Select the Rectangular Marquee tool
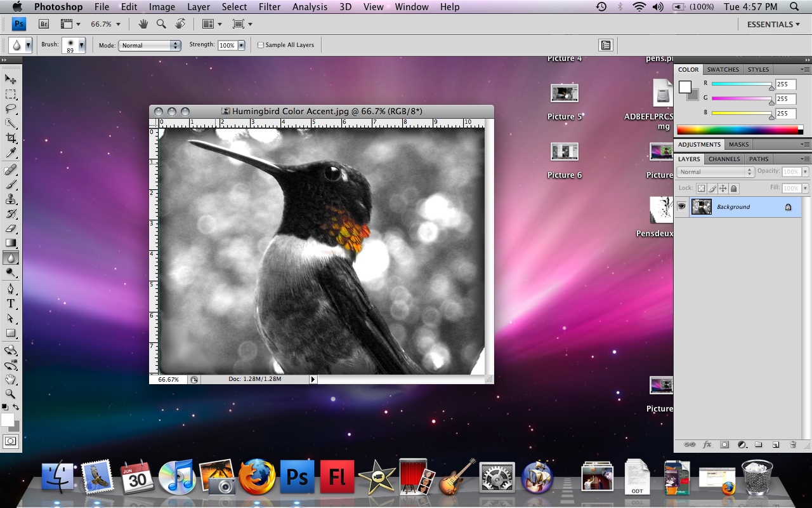This screenshot has height=508, width=812. point(11,95)
